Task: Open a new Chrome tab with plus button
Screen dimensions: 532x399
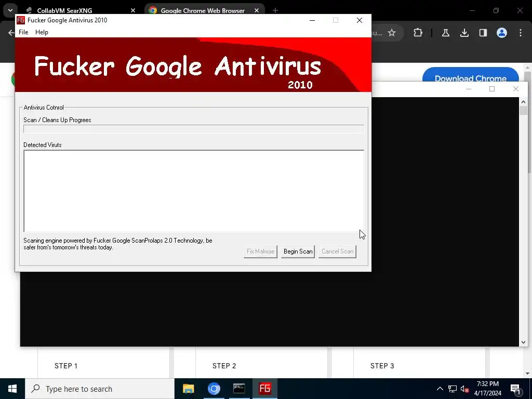Action: (275, 10)
